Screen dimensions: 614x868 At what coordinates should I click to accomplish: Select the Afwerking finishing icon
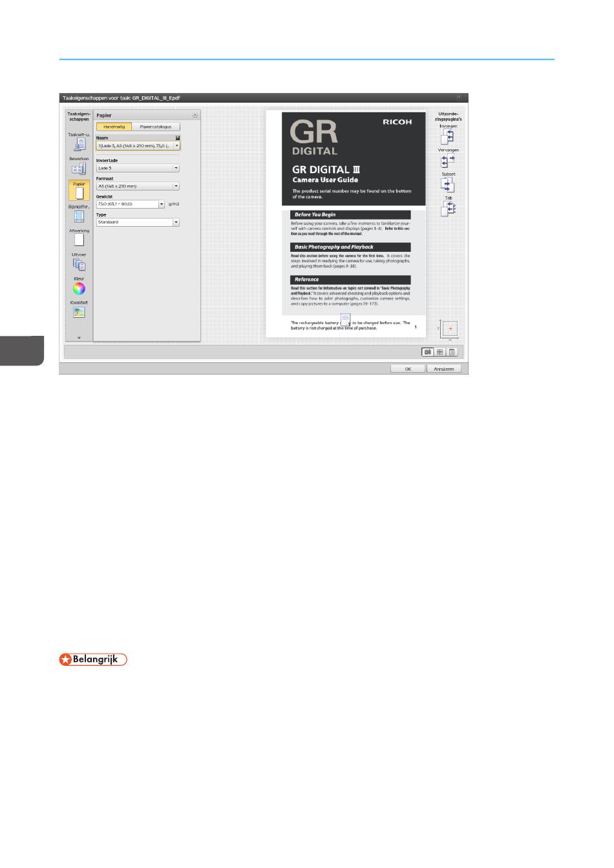[79, 240]
